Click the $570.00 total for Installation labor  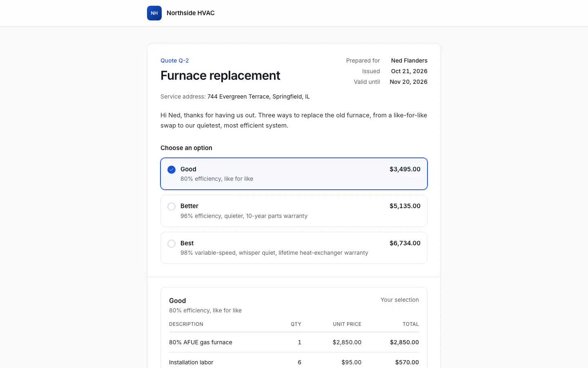click(407, 362)
